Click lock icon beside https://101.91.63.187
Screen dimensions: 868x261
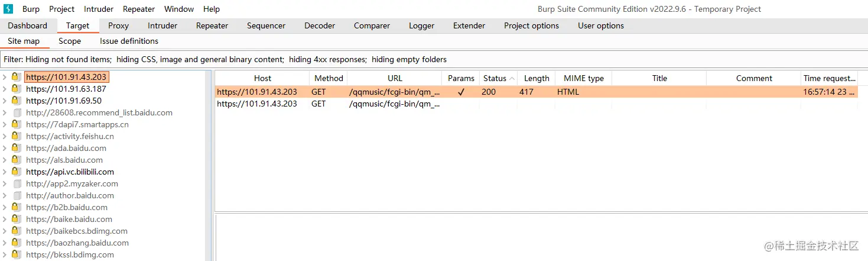[16, 89]
